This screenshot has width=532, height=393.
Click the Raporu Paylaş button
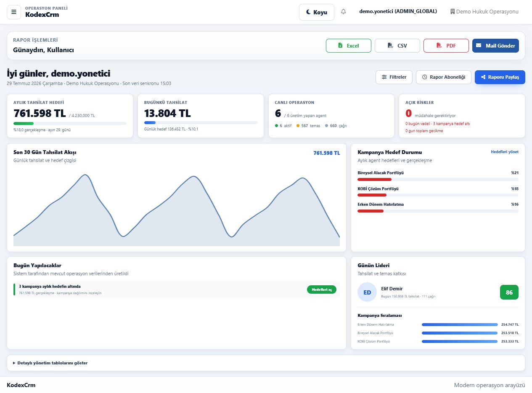click(500, 77)
